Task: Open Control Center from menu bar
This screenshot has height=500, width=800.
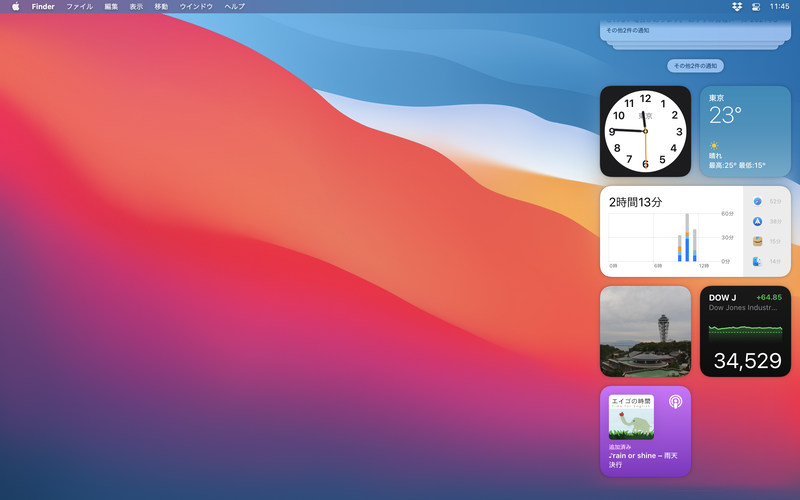Action: point(756,7)
